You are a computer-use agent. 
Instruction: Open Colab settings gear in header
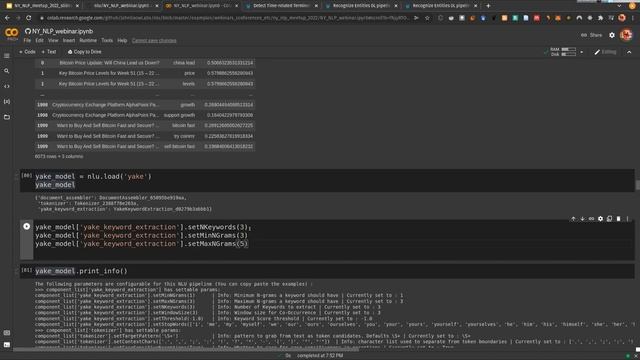pos(612,35)
